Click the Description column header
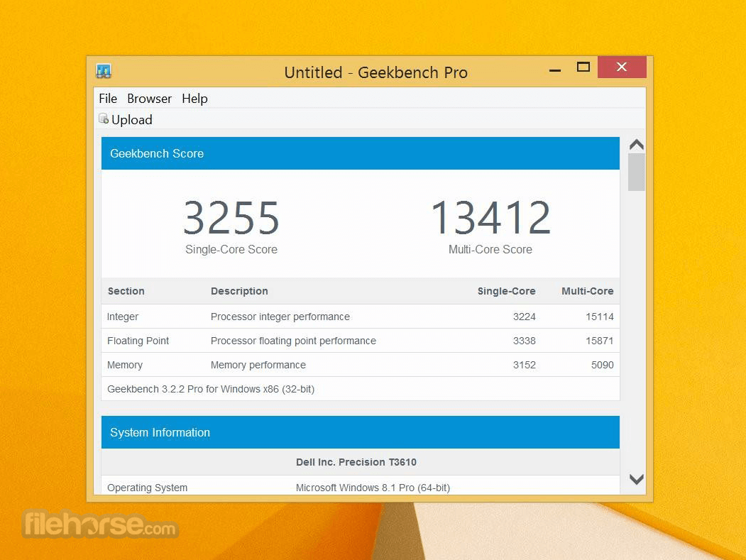The image size is (746, 560). (239, 291)
